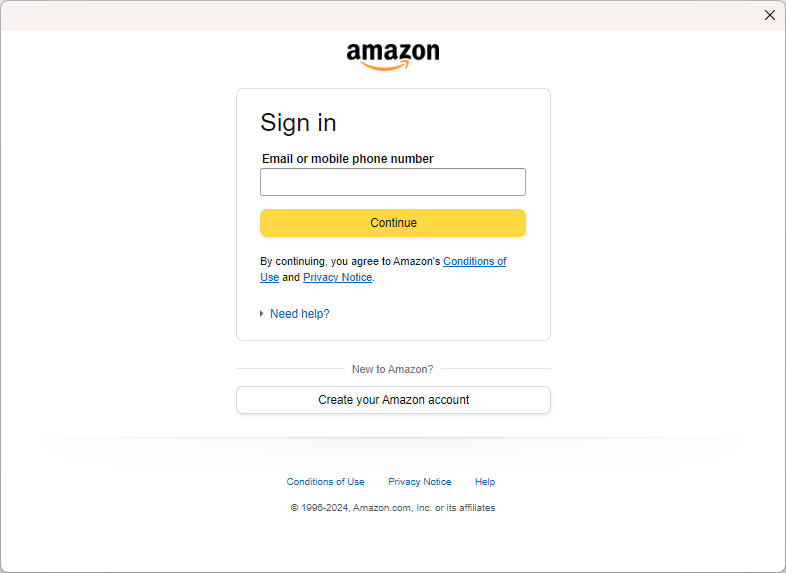This screenshot has width=786, height=573.
Task: Expand the Need help? disclosure triangle
Action: click(262, 314)
